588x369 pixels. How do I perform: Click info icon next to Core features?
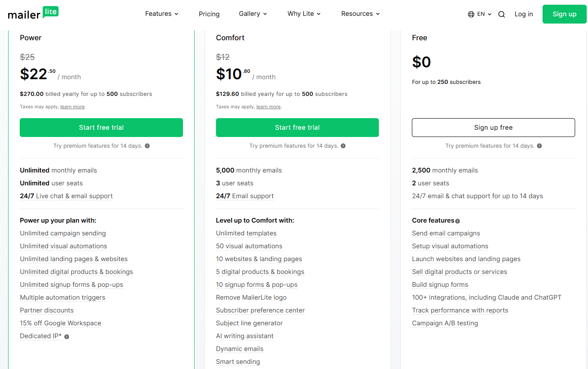pyautogui.click(x=457, y=221)
